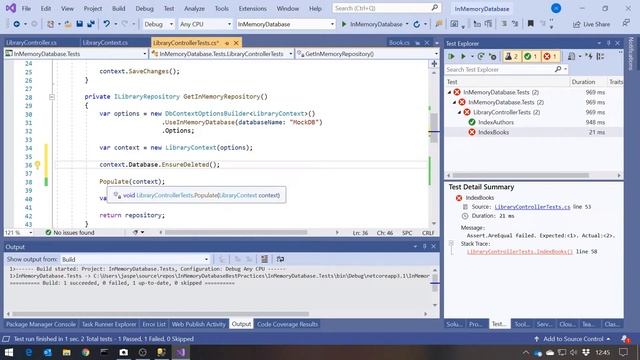
Task: Open File Explorer from the taskbar
Action: coord(67,352)
